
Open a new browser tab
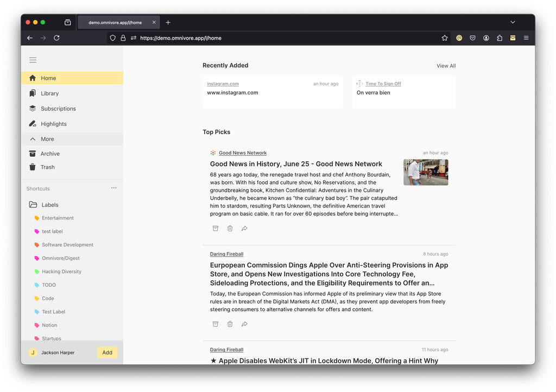168,22
